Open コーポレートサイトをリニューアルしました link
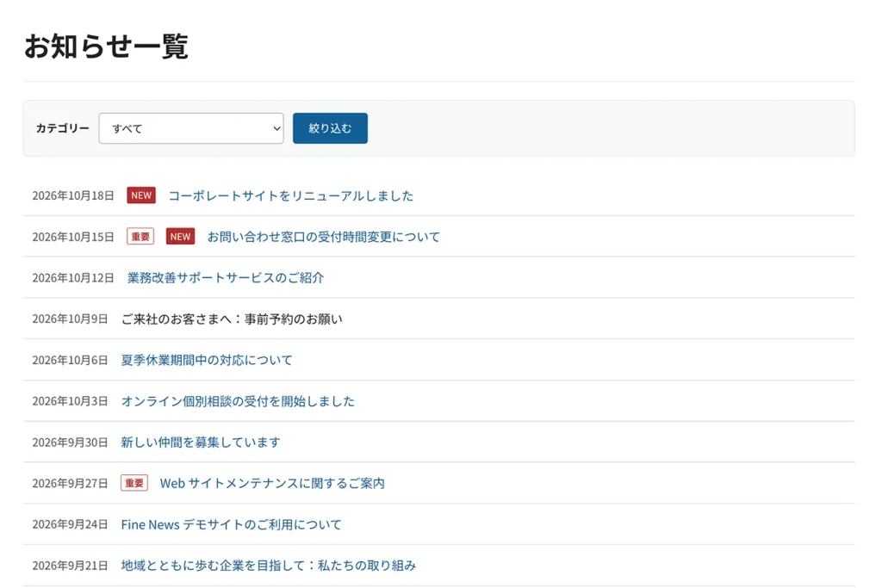This screenshot has width=882, height=588. (x=291, y=195)
